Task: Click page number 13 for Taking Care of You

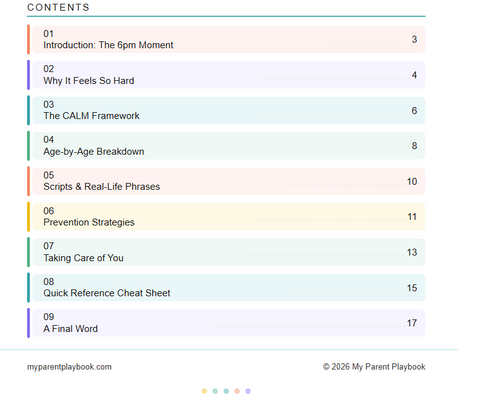Action: 412,252
